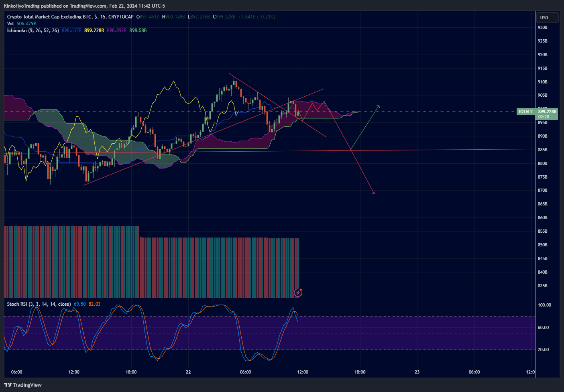Click the 885B price axis label

[542, 150]
